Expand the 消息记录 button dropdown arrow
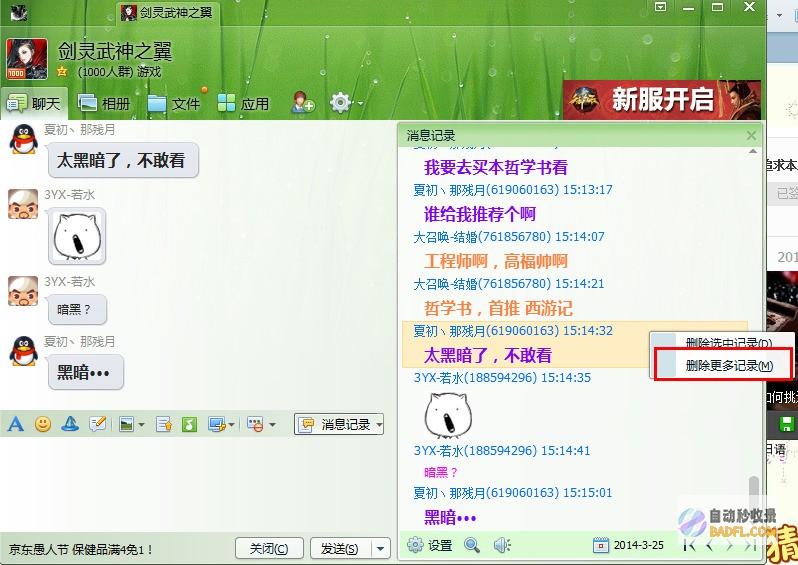The width and height of the screenshot is (798, 565). (x=379, y=425)
